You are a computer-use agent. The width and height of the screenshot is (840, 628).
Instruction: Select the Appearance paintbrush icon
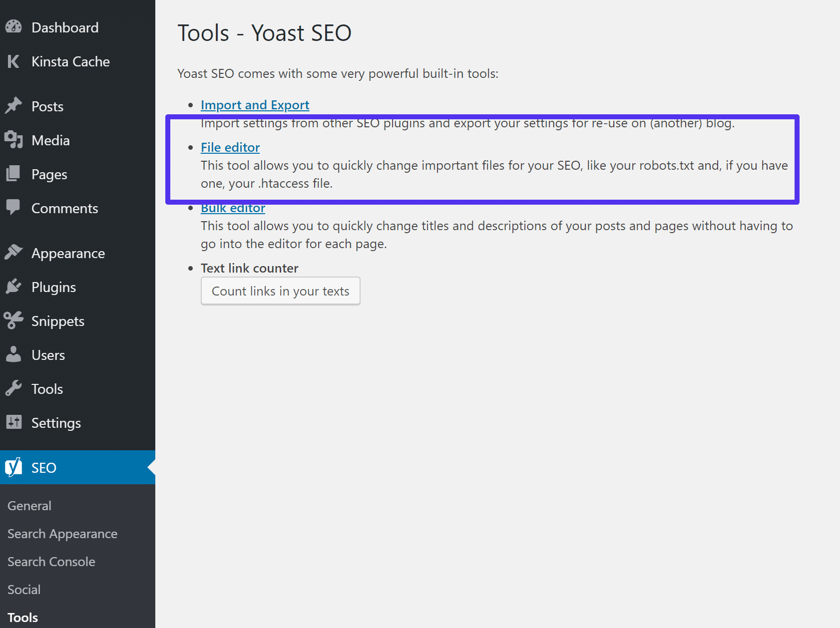pos(13,253)
